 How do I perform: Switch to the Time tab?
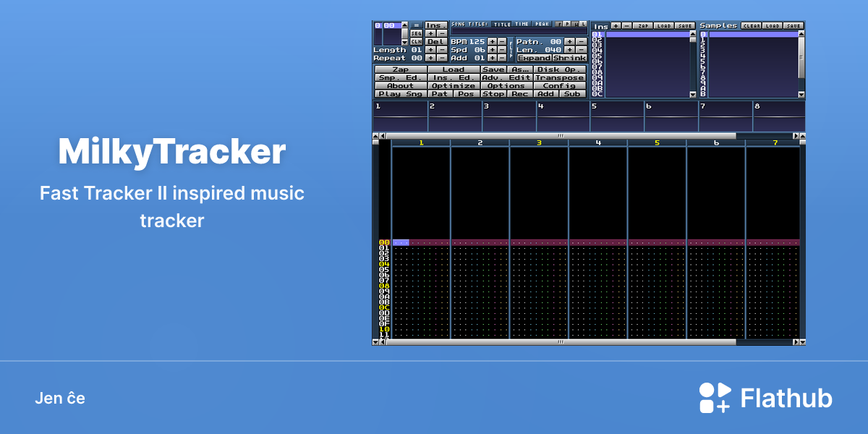[522, 25]
